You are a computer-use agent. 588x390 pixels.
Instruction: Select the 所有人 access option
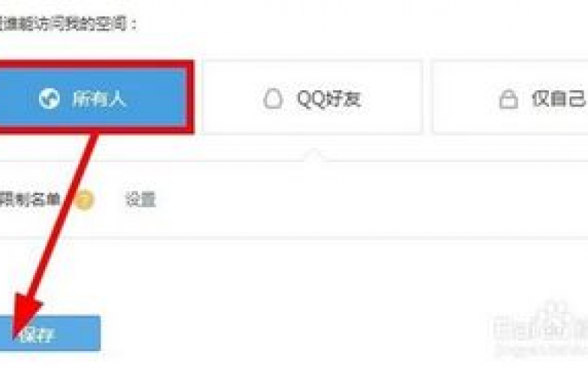coord(92,97)
